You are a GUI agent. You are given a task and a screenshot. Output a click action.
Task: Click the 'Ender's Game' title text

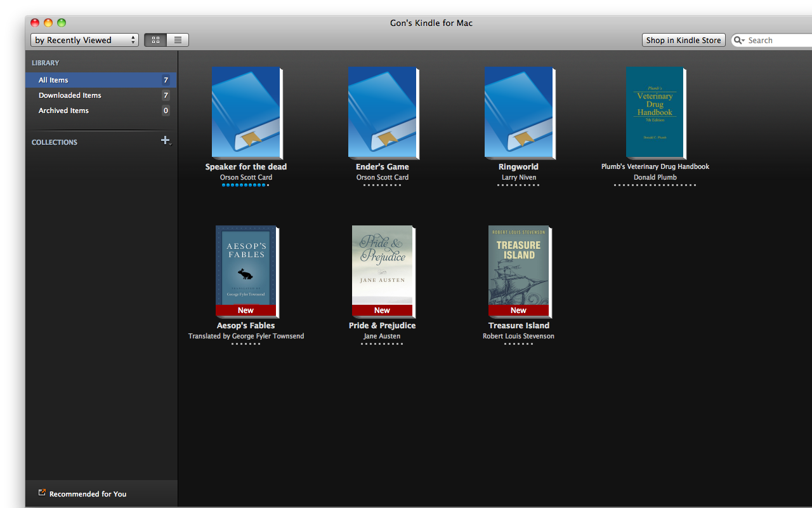coord(383,167)
